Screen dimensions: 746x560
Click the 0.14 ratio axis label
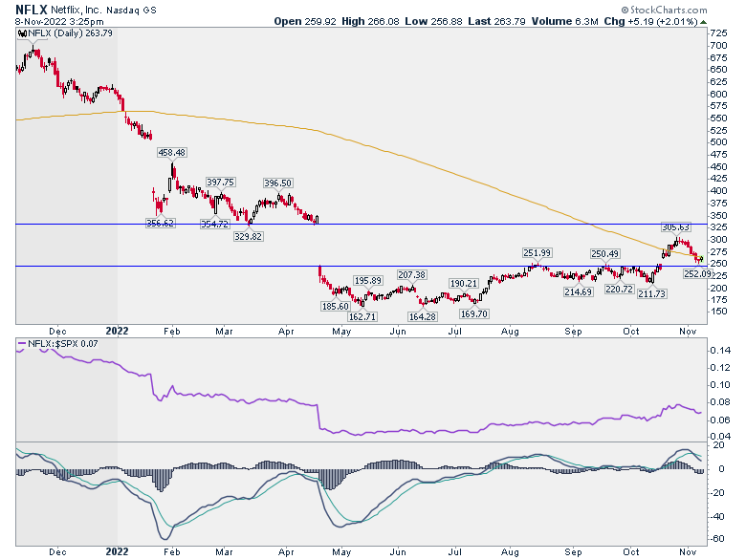(720, 351)
